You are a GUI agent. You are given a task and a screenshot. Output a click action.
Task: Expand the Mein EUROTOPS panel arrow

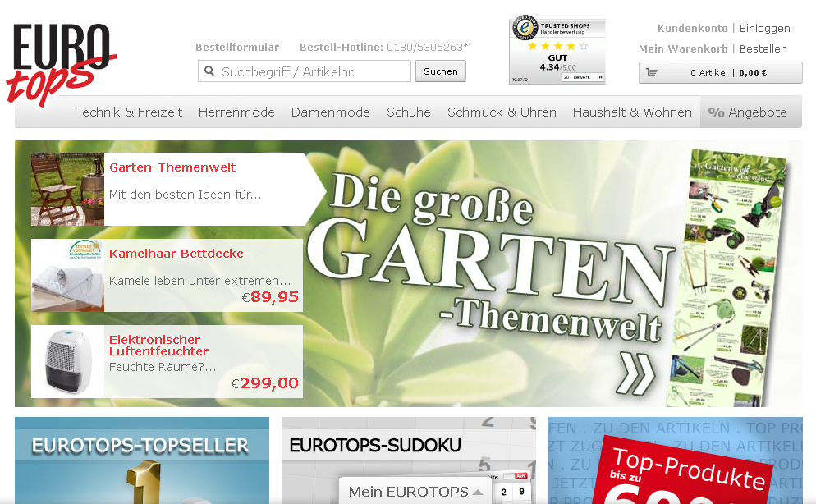click(x=478, y=492)
